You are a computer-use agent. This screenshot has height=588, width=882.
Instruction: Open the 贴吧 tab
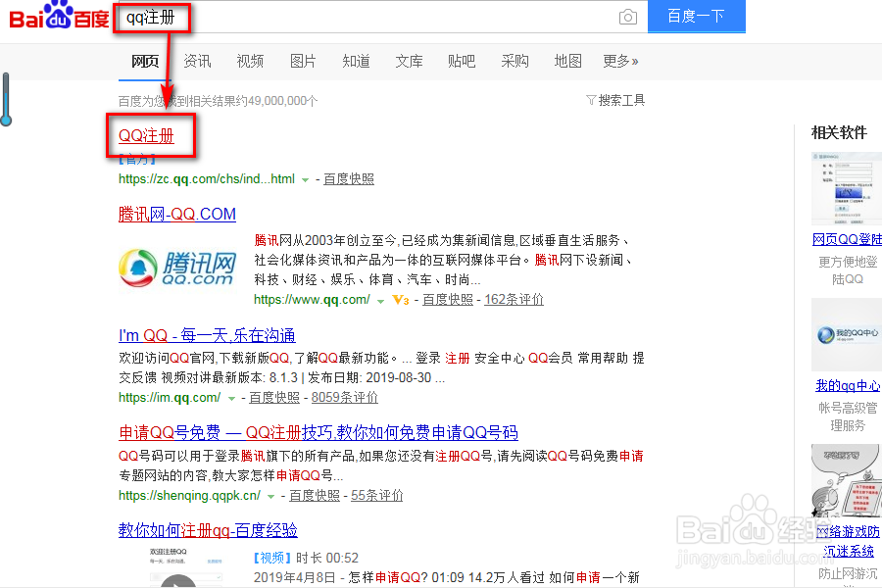pyautogui.click(x=462, y=61)
